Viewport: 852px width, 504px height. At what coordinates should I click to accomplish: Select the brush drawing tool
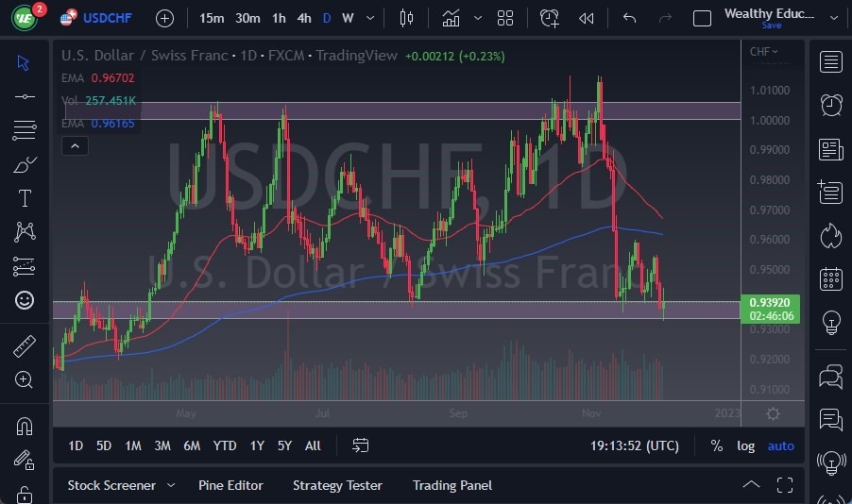[x=25, y=164]
